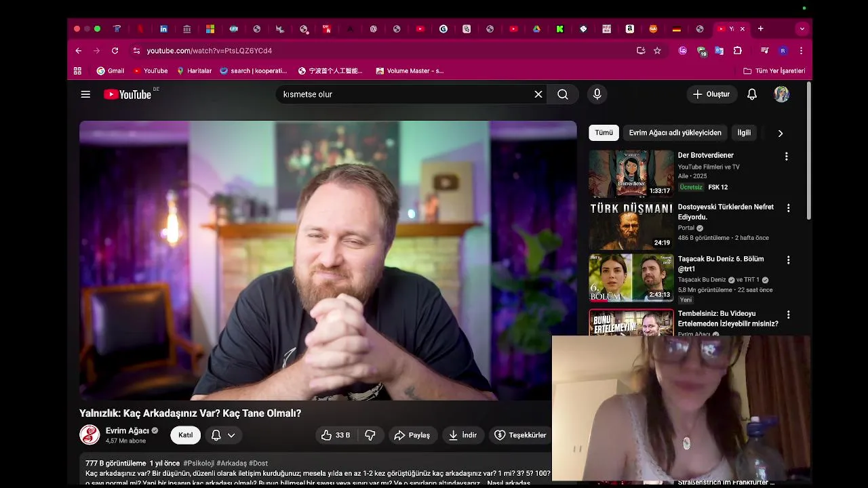Click the Teşekkürler button
Image resolution: width=868 pixels, height=488 pixels.
point(520,435)
